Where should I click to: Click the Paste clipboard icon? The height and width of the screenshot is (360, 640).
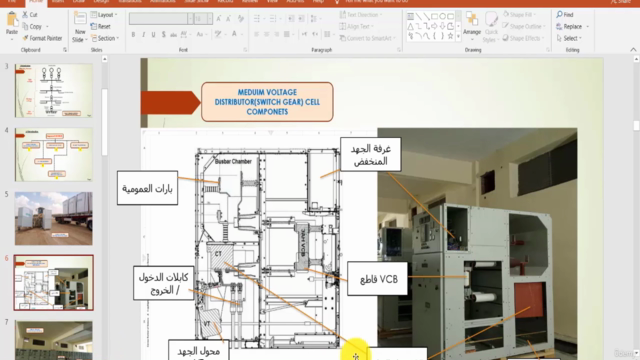coord(12,19)
